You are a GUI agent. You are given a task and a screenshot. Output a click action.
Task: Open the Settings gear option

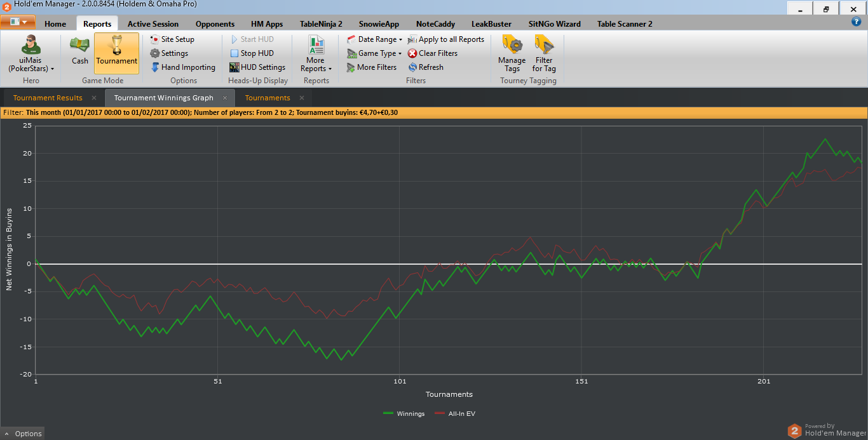169,53
